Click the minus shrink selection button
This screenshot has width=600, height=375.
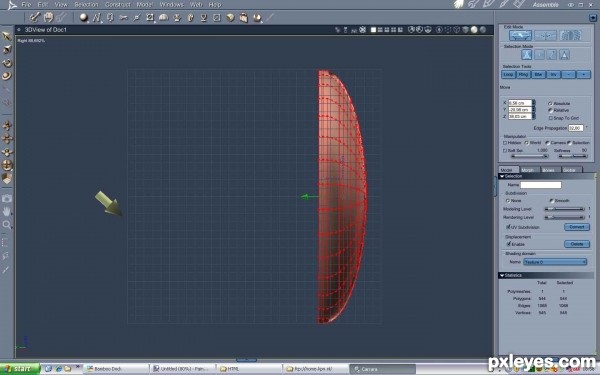(568, 75)
